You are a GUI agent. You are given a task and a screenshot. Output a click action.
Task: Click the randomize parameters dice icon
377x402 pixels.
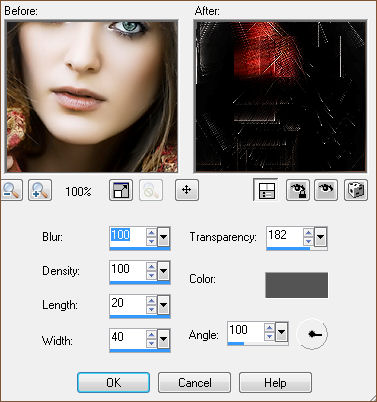356,190
